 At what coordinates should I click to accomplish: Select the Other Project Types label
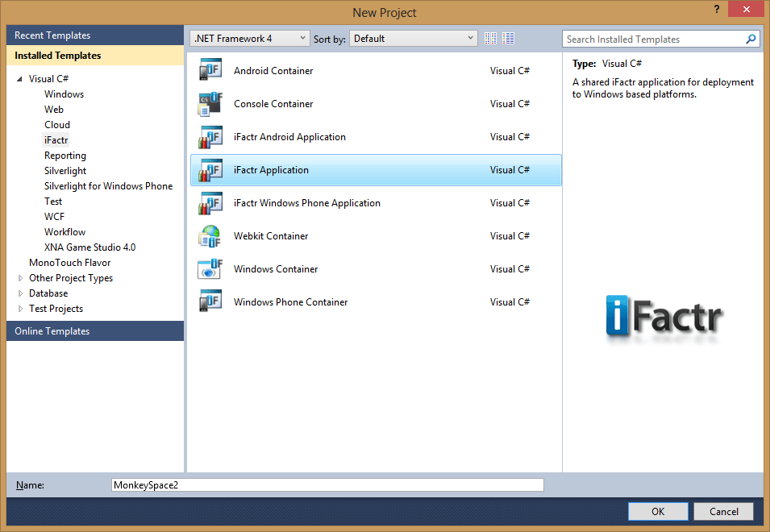click(71, 278)
